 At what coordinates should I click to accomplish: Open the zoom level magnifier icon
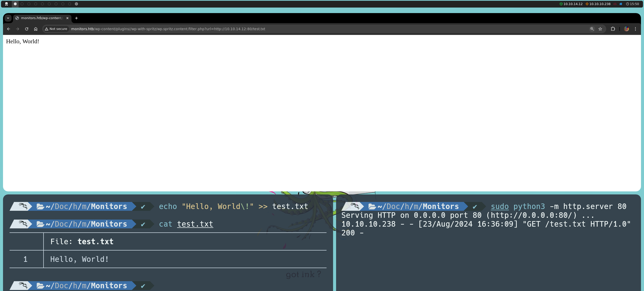point(592,29)
